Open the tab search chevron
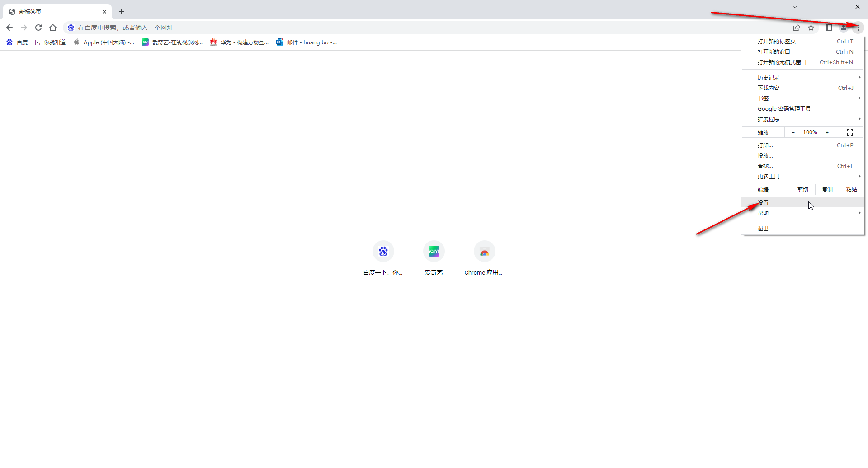Image resolution: width=868 pixels, height=468 pixels. (795, 7)
